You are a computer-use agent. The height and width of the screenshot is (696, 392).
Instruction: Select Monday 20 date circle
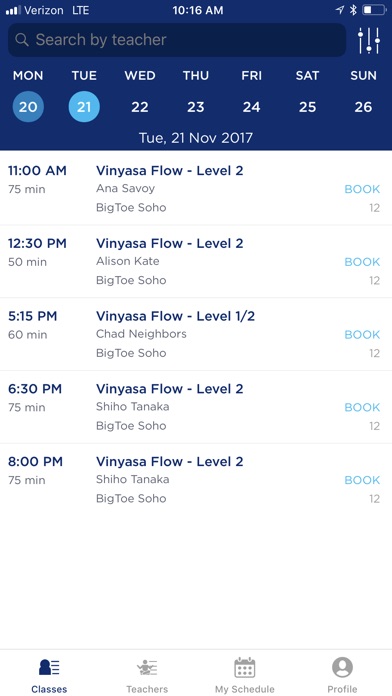coord(28,107)
